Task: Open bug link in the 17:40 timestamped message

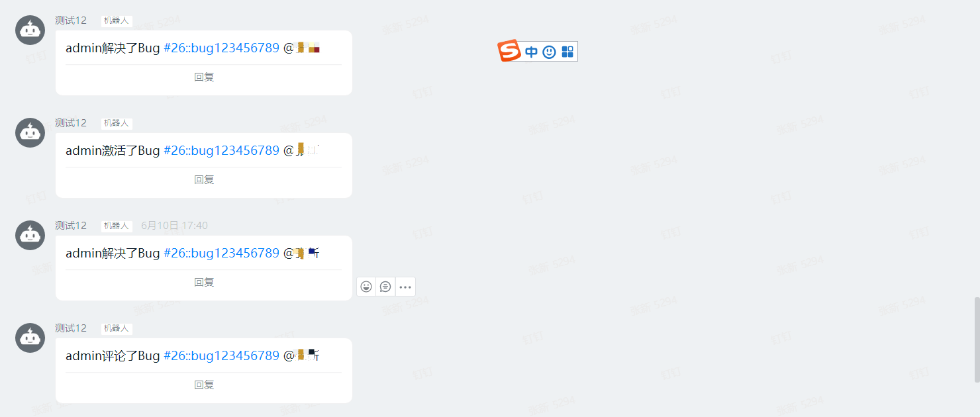Action: point(221,253)
